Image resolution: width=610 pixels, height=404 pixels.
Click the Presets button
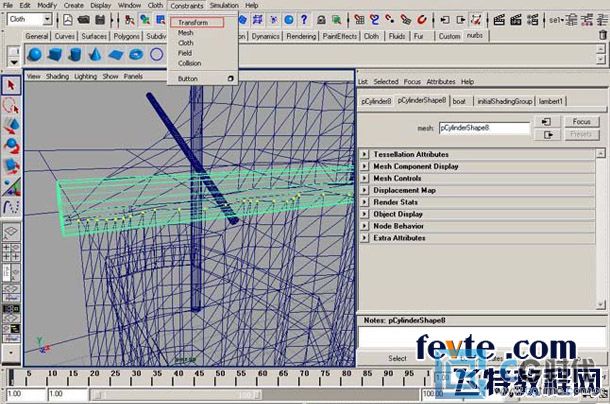pyautogui.click(x=581, y=135)
